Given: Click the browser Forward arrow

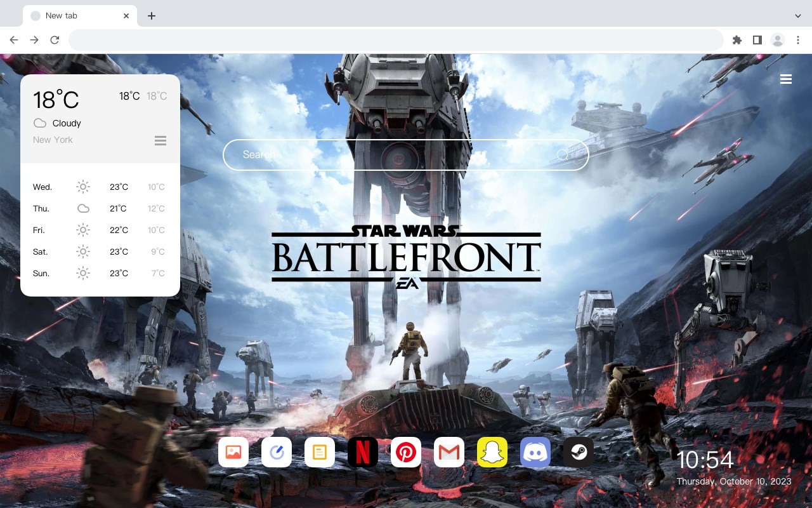Looking at the screenshot, I should click(34, 40).
